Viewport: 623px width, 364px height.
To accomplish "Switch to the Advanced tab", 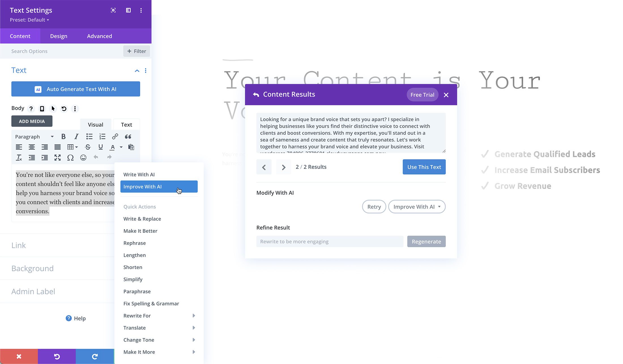I will (x=99, y=36).
